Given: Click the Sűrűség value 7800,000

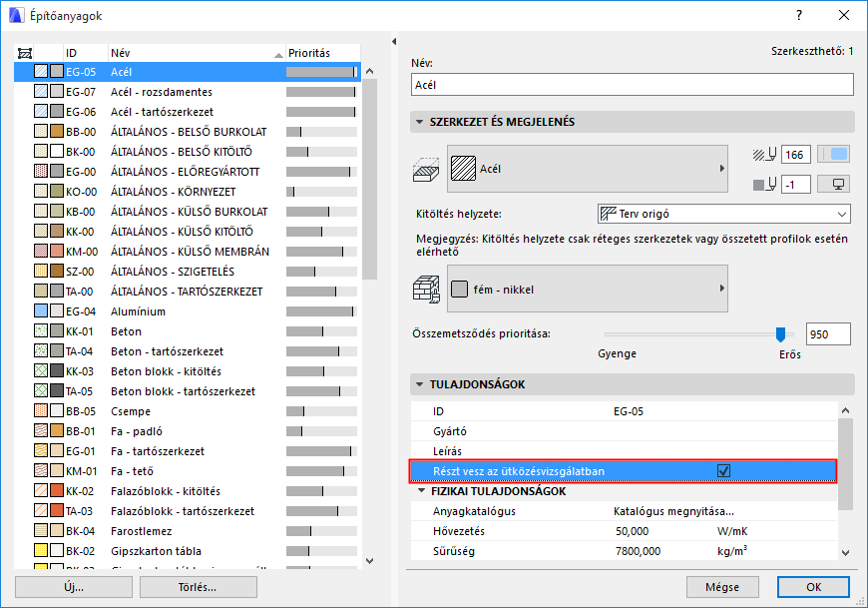Looking at the screenshot, I should (638, 551).
